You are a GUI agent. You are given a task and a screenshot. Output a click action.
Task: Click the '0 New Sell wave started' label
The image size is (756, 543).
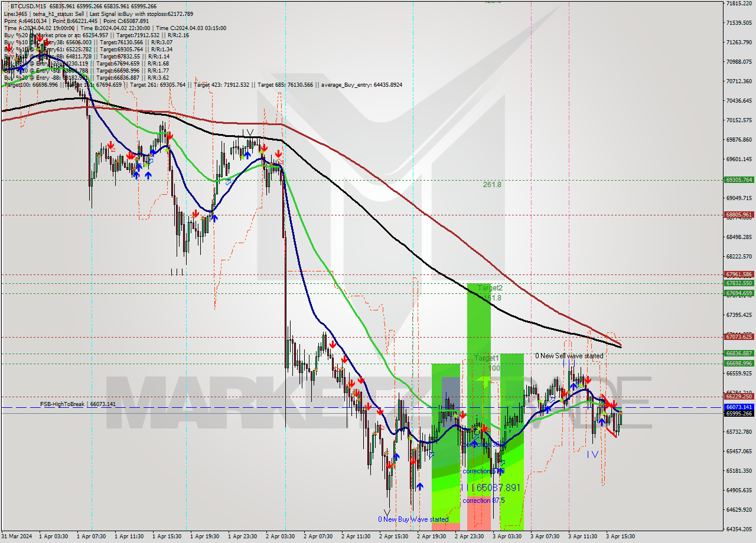pyautogui.click(x=569, y=356)
